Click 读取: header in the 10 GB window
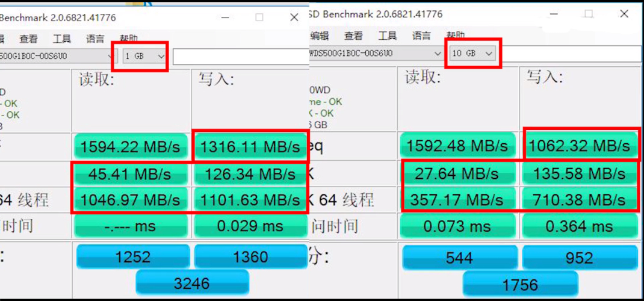Image resolution: width=644 pixels, height=301 pixels. 423,77
